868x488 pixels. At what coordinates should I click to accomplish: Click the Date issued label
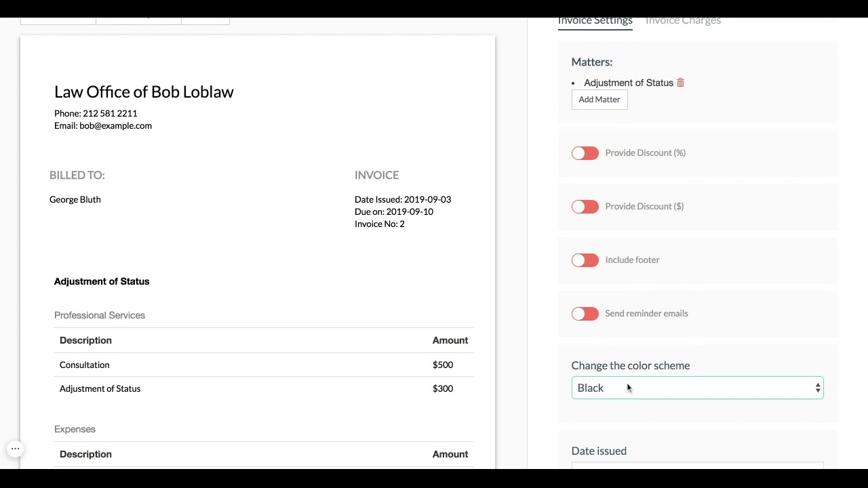599,451
